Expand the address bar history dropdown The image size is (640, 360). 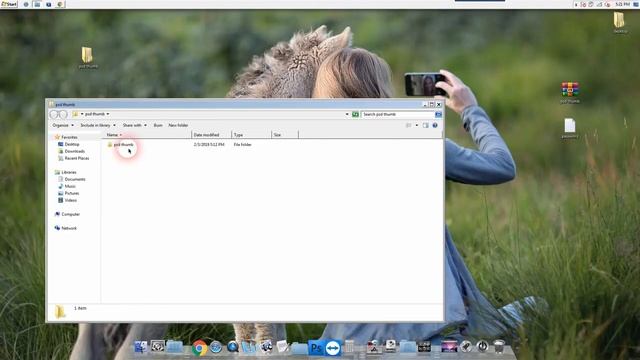(x=347, y=114)
